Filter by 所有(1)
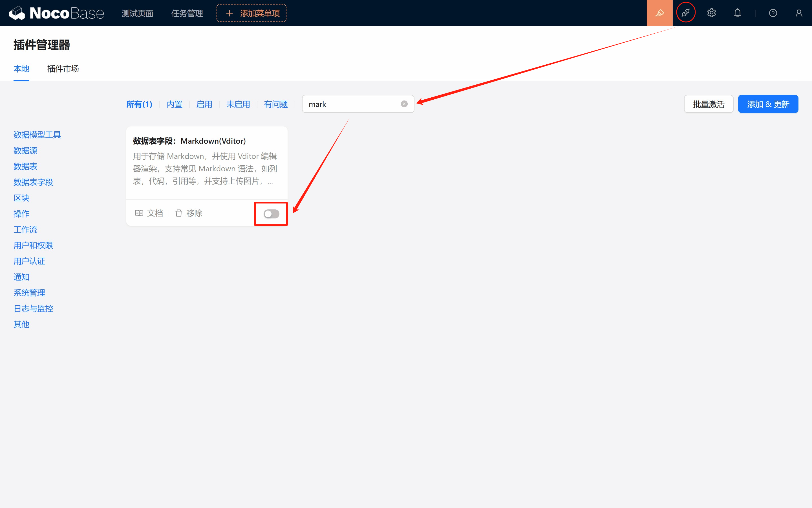Image resolution: width=812 pixels, height=508 pixels. pos(139,104)
